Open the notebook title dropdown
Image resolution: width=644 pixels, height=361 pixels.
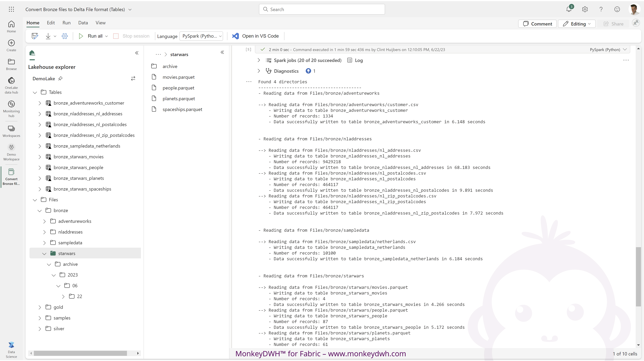point(130,10)
